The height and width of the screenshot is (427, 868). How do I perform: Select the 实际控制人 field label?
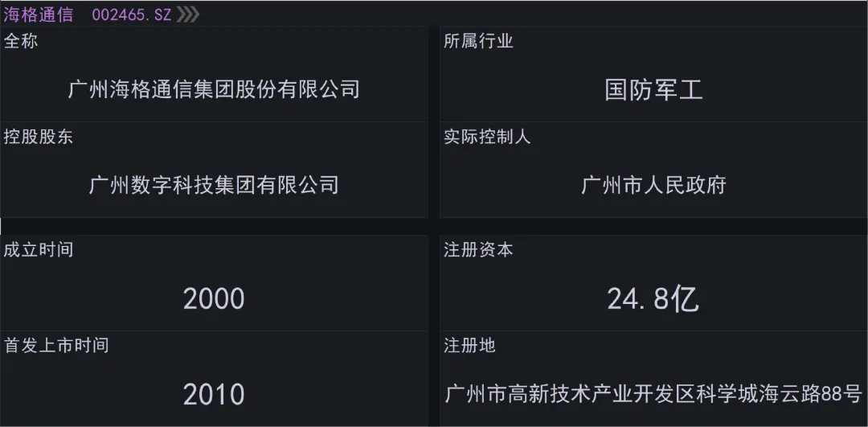pyautogui.click(x=487, y=137)
